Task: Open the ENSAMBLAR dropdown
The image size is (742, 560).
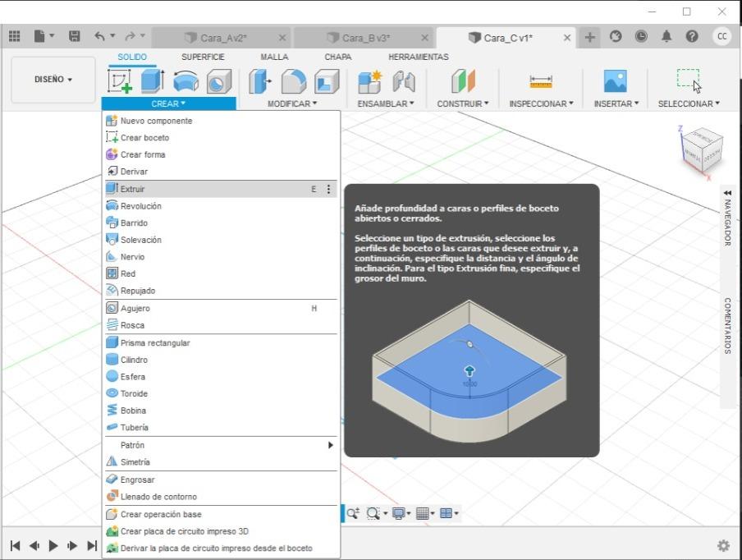Action: click(386, 103)
